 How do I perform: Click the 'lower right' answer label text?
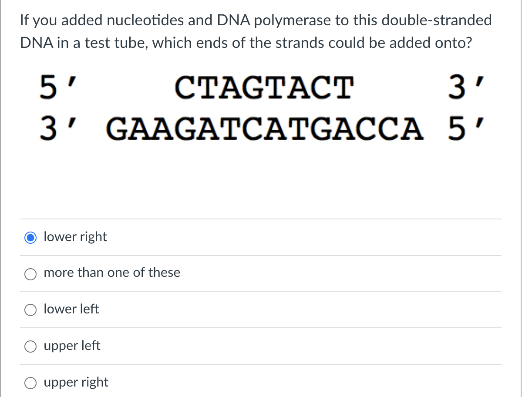[75, 237]
